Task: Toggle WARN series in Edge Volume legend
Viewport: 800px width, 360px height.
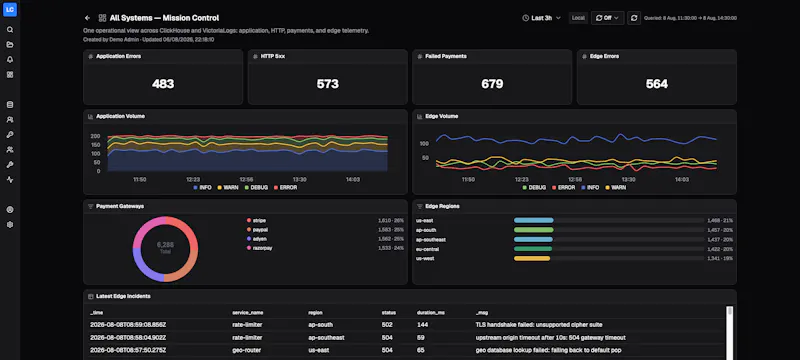Action: tap(615, 188)
